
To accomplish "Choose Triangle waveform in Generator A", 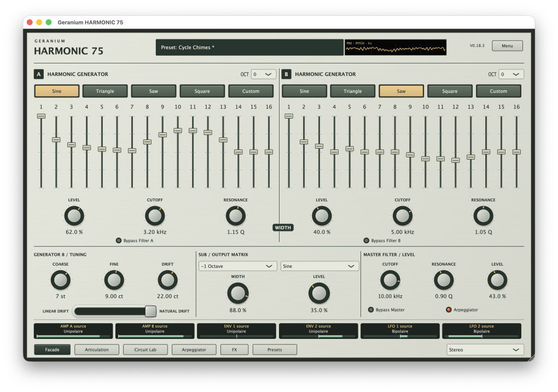I will (105, 91).
